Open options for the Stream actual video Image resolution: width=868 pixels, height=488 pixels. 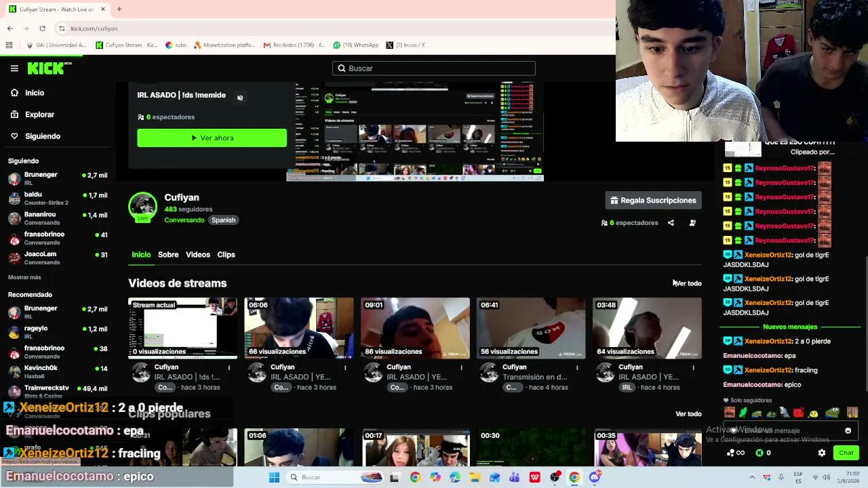tap(229, 368)
